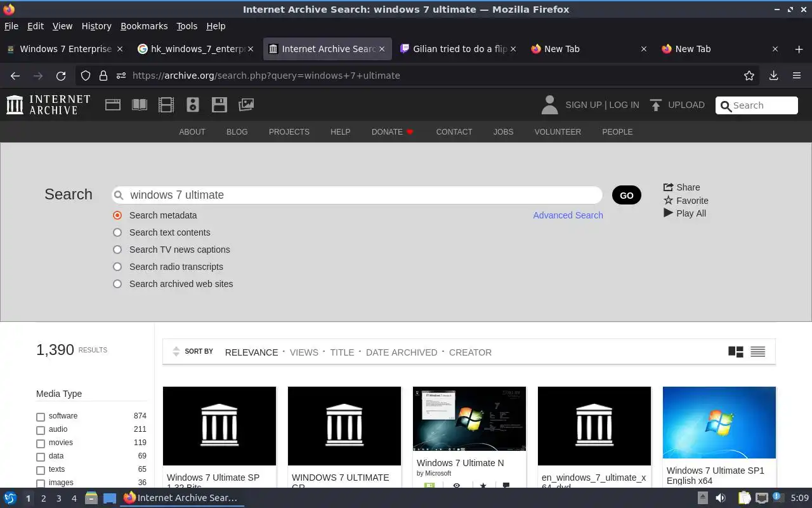The height and width of the screenshot is (508, 812).
Task: Click the user avatar icon
Action: tap(549, 105)
